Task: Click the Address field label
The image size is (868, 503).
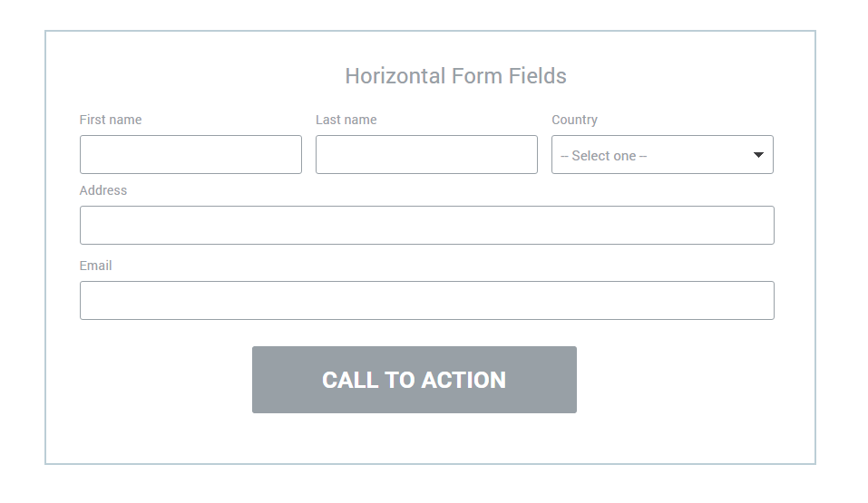Action: coord(103,190)
